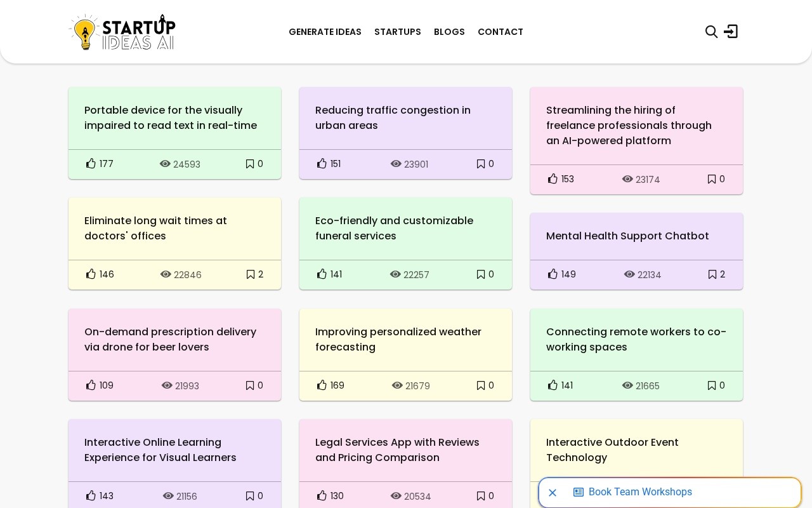Open idea: Connecting remote workers to co-working spaces

tap(636, 340)
